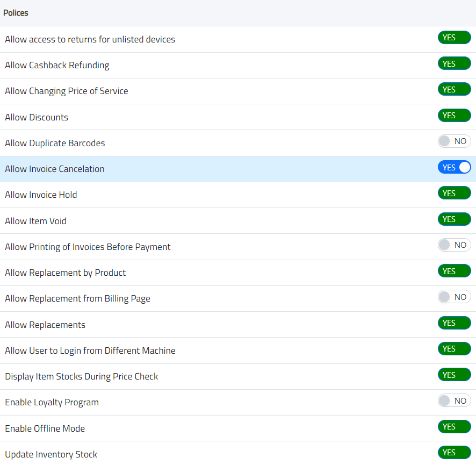476x465 pixels.
Task: Toggle Allow access to returns for unlisted devices
Action: tap(454, 38)
